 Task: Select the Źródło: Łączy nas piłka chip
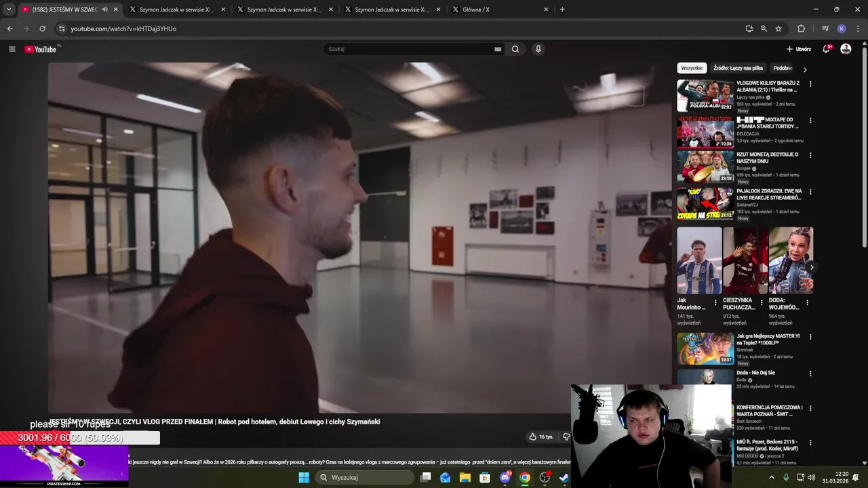click(738, 68)
